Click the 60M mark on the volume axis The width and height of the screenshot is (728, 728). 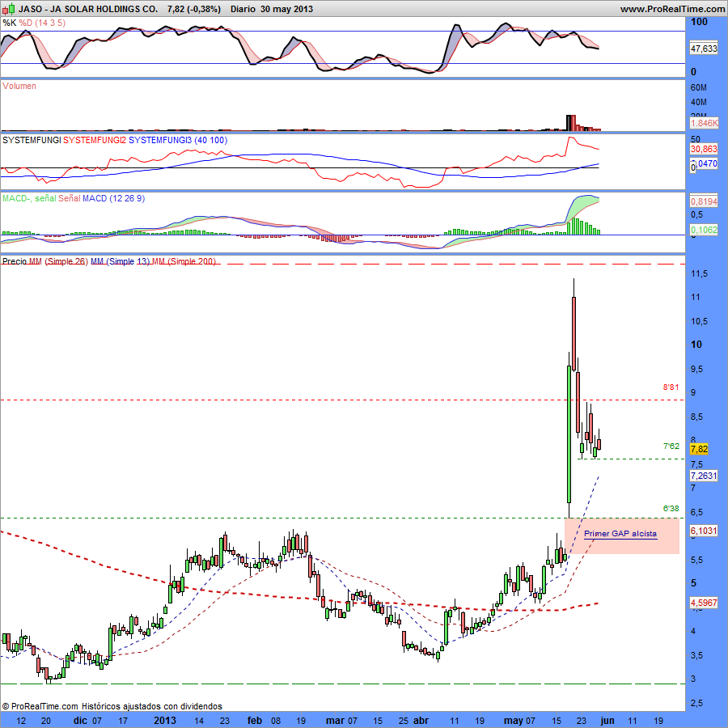click(x=699, y=87)
